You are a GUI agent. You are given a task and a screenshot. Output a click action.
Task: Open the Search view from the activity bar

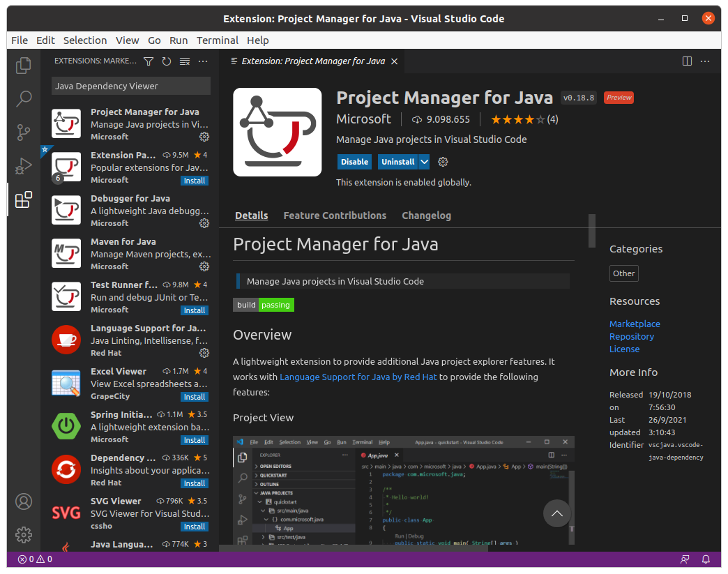[x=23, y=98]
